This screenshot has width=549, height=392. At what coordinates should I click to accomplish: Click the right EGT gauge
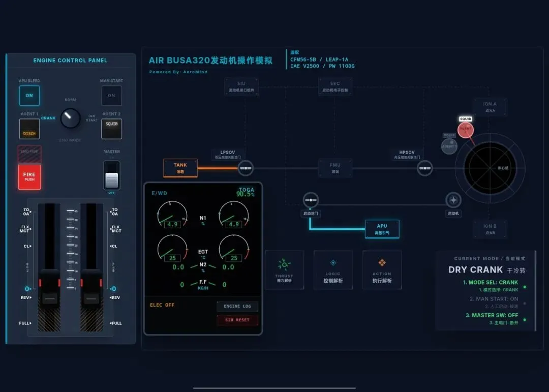(x=234, y=248)
